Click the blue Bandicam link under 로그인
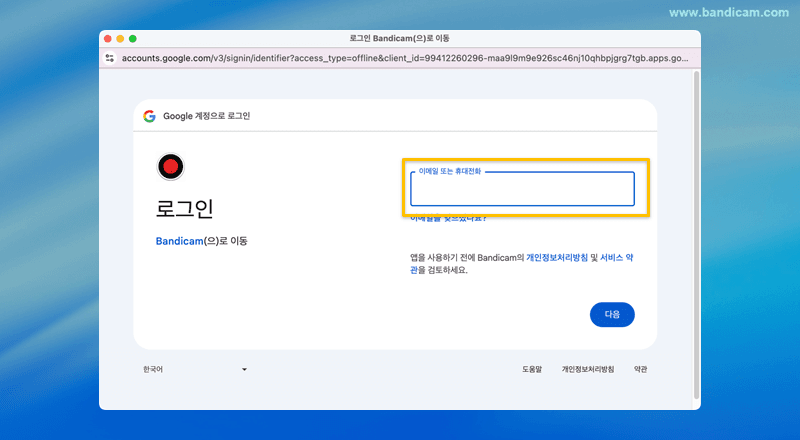The width and height of the screenshot is (800, 440). 180,241
